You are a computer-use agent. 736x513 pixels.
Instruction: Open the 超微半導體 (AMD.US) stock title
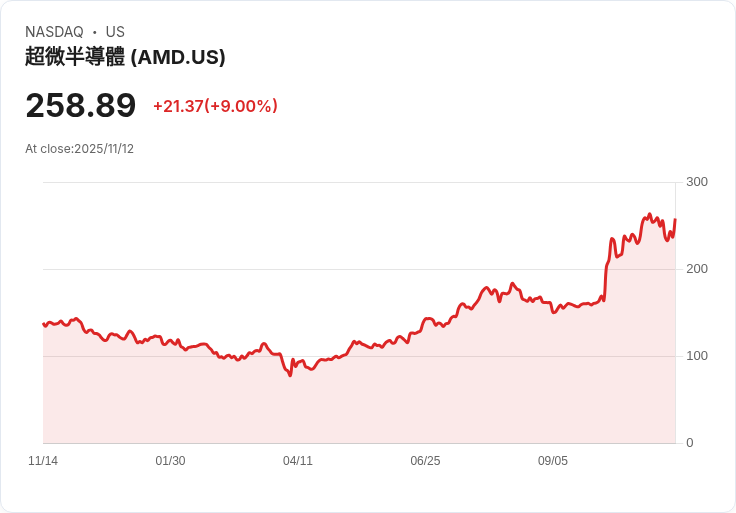[125, 57]
